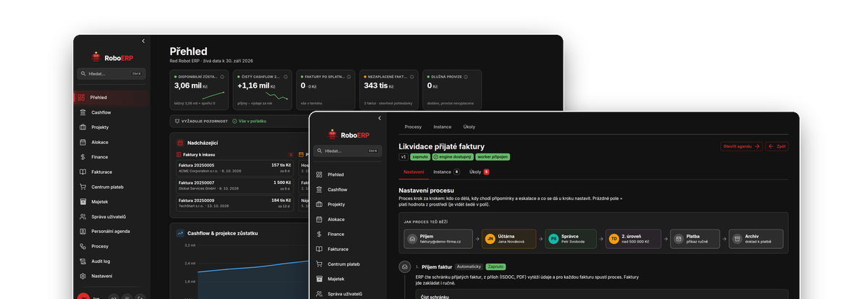Open Majetek archive icon in back window sidebar
This screenshot has width=868, height=299.
pyautogui.click(x=82, y=201)
